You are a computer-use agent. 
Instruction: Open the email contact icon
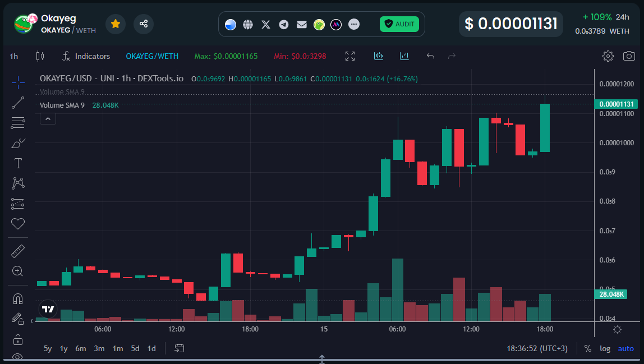pyautogui.click(x=301, y=25)
